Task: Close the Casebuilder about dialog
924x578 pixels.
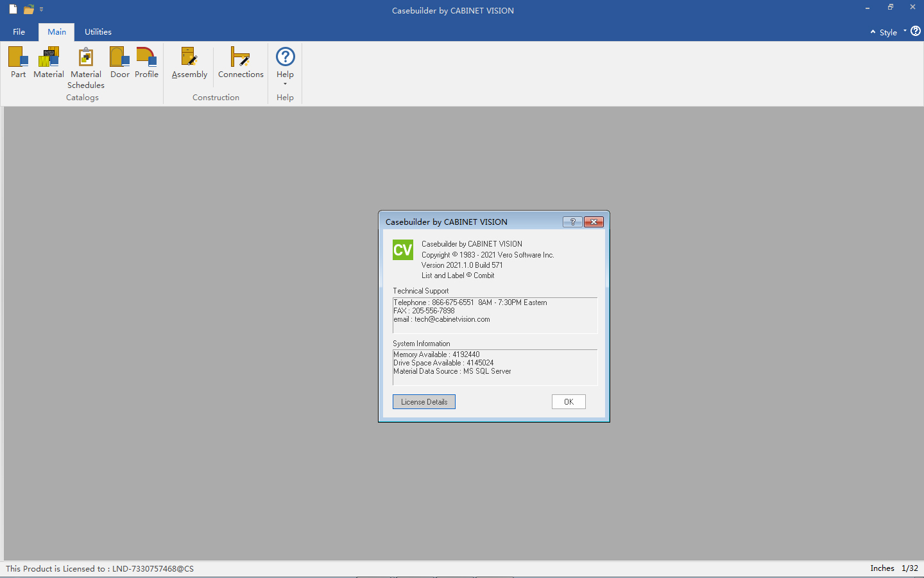Action: [594, 222]
